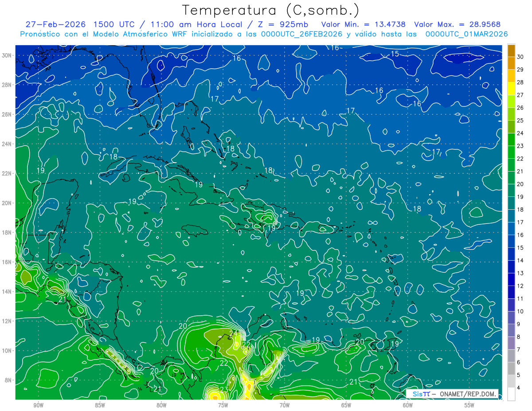Click the 18N latitude axis label
Screen dimensions: 532x411
click(8, 232)
